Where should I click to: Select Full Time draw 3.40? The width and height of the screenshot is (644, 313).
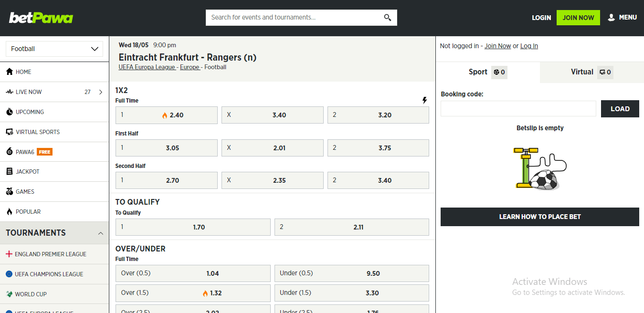[x=272, y=115]
